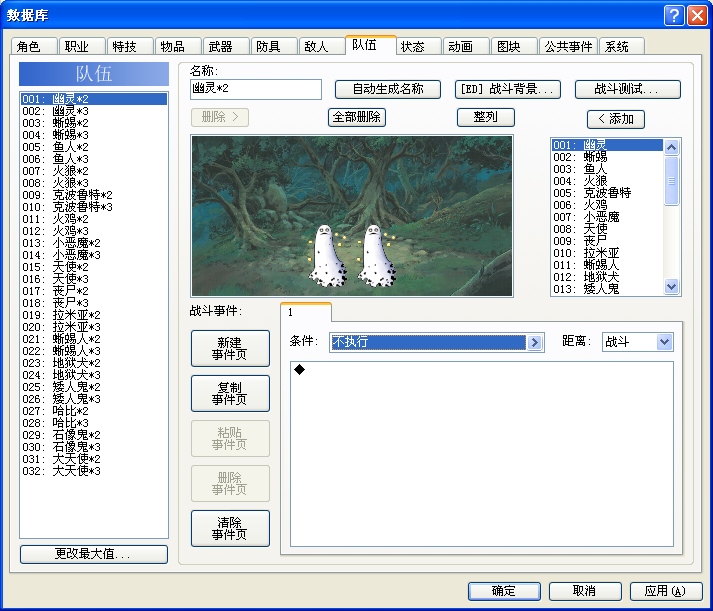Click the 整列 button
This screenshot has width=713, height=611.
pyautogui.click(x=486, y=117)
